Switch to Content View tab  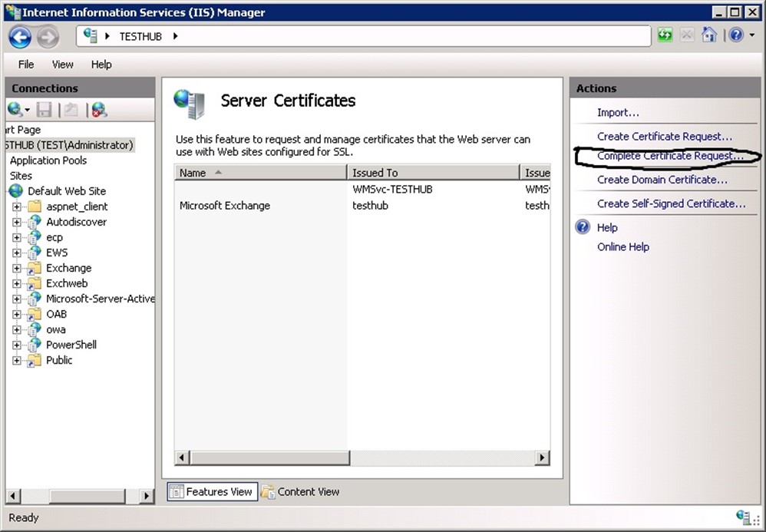pos(300,492)
